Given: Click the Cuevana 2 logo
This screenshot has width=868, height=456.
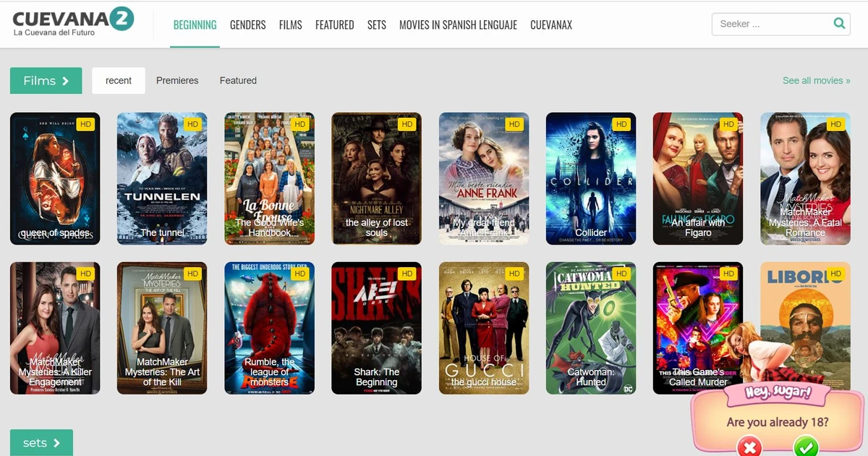Looking at the screenshot, I should pyautogui.click(x=73, y=22).
